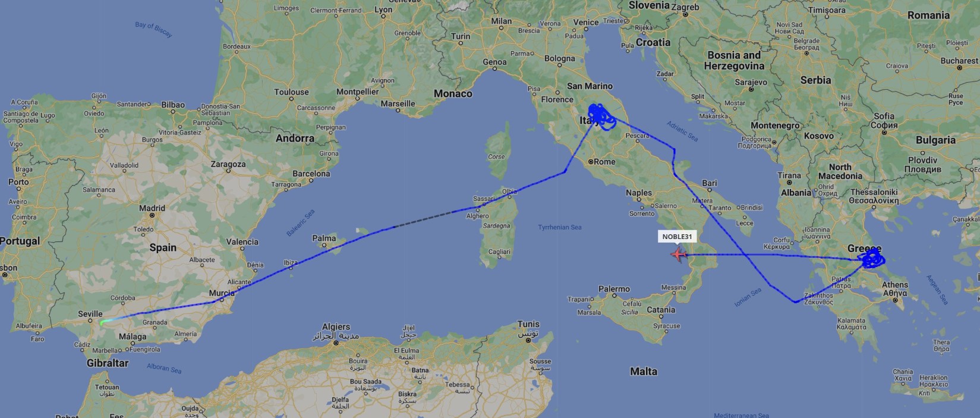
Task: Click the red NOBLE31 aircraft icon
Action: [678, 254]
